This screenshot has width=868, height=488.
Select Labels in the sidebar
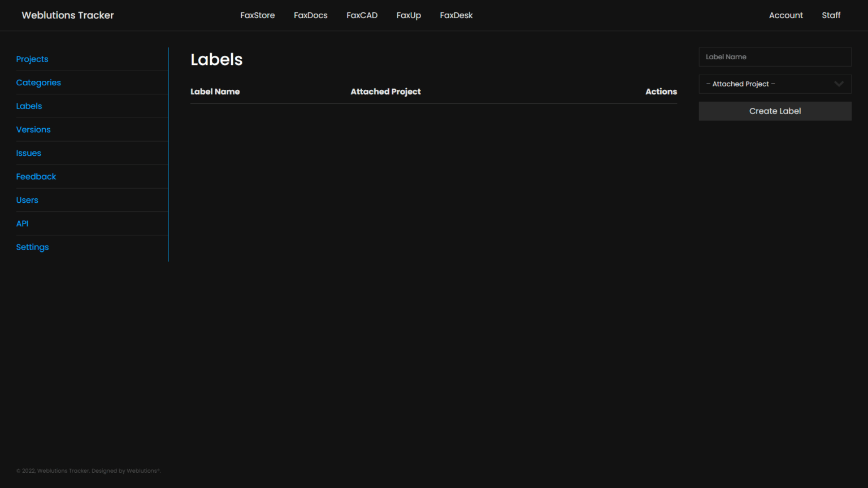click(29, 106)
